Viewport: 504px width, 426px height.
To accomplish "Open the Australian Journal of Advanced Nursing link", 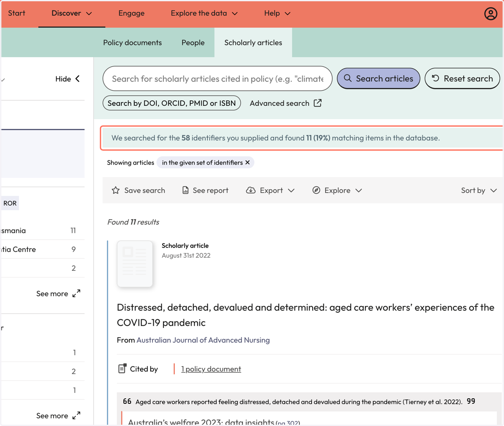I will click(203, 340).
